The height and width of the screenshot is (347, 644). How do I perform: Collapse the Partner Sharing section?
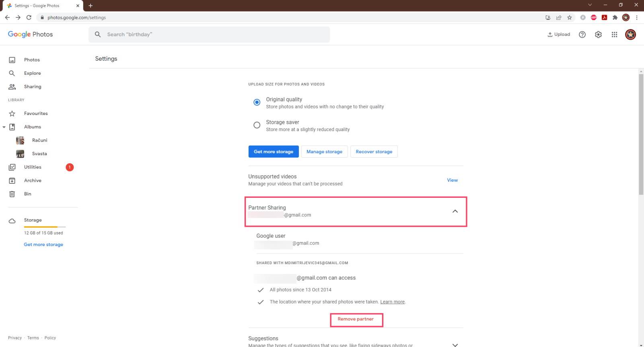coord(455,211)
